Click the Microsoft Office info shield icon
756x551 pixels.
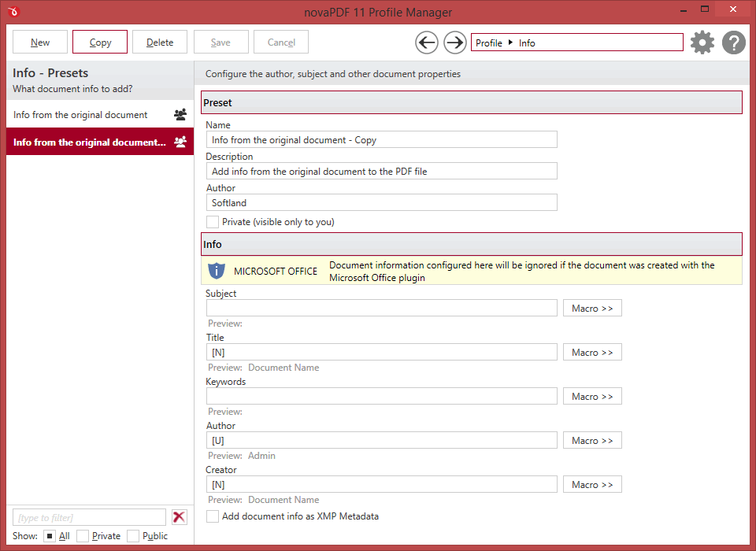(x=217, y=271)
